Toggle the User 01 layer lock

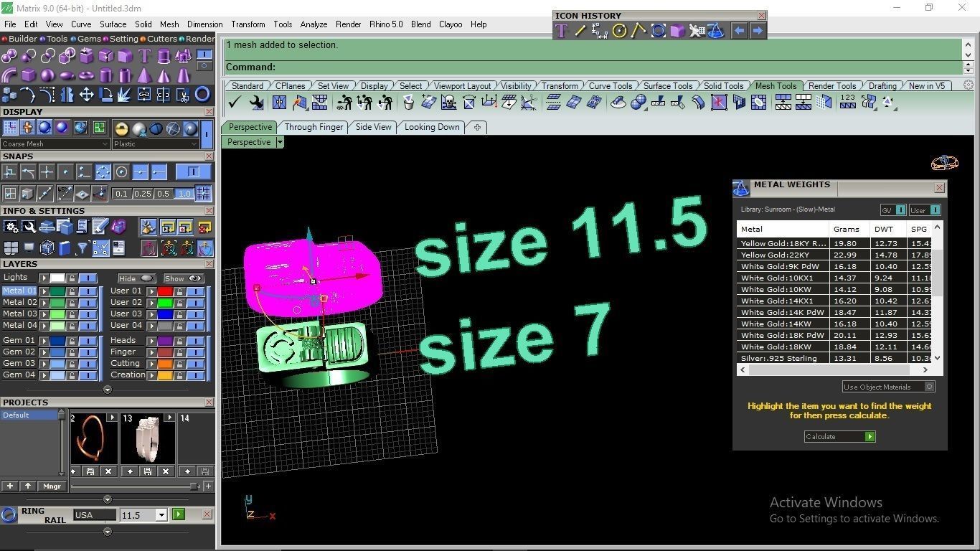coord(179,291)
